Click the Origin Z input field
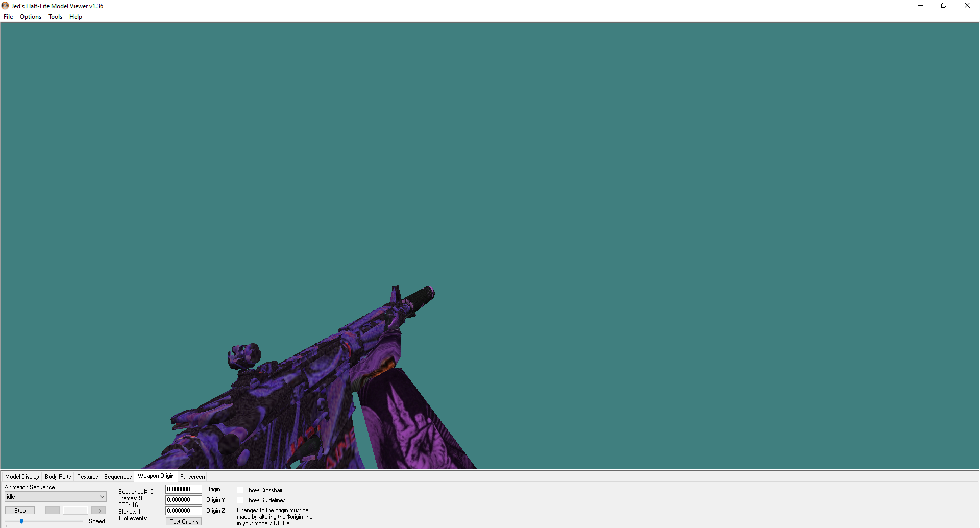Viewport: 980px width, 528px height. pos(184,511)
